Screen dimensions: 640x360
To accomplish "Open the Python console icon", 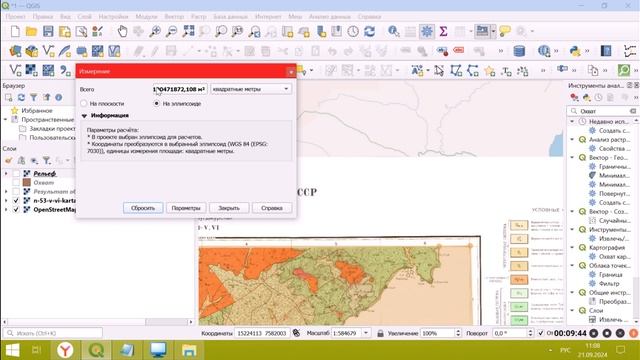I will click(x=575, y=51).
